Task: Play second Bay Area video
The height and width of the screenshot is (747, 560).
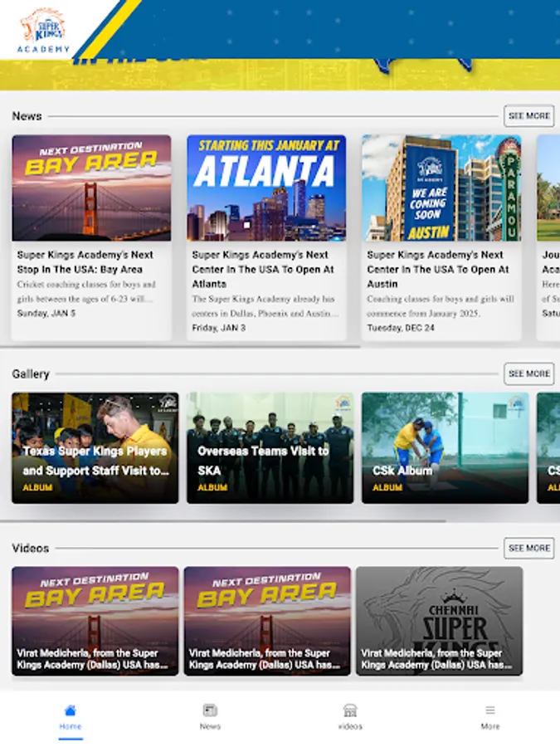Action: click(267, 621)
